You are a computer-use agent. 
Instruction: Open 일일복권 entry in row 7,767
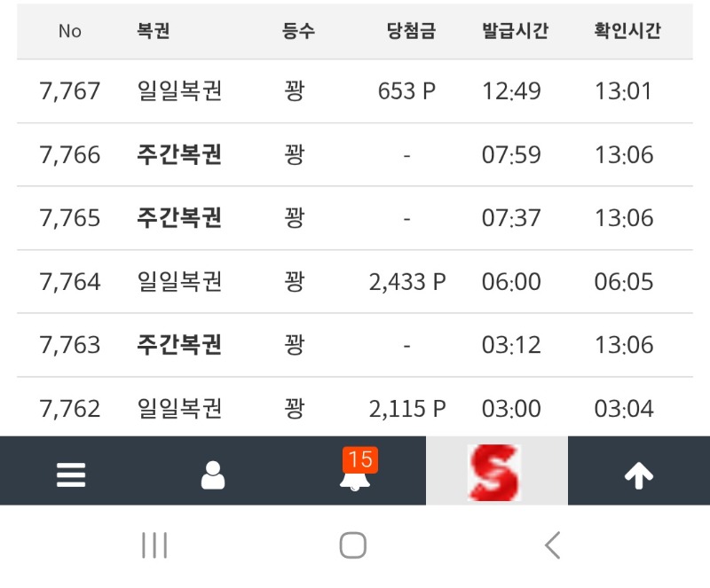(179, 91)
